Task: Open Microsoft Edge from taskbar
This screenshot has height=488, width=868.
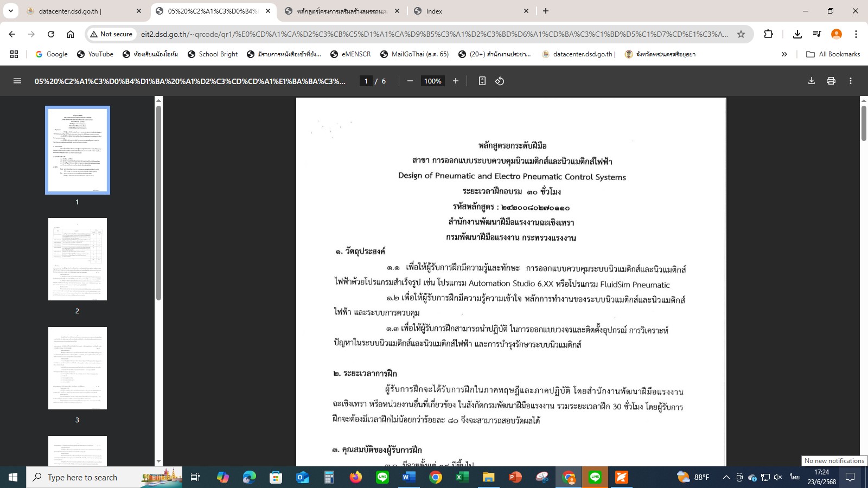Action: point(250,477)
